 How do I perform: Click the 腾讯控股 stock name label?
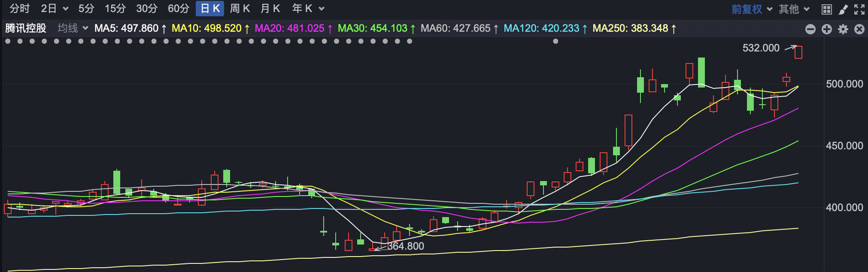point(26,28)
